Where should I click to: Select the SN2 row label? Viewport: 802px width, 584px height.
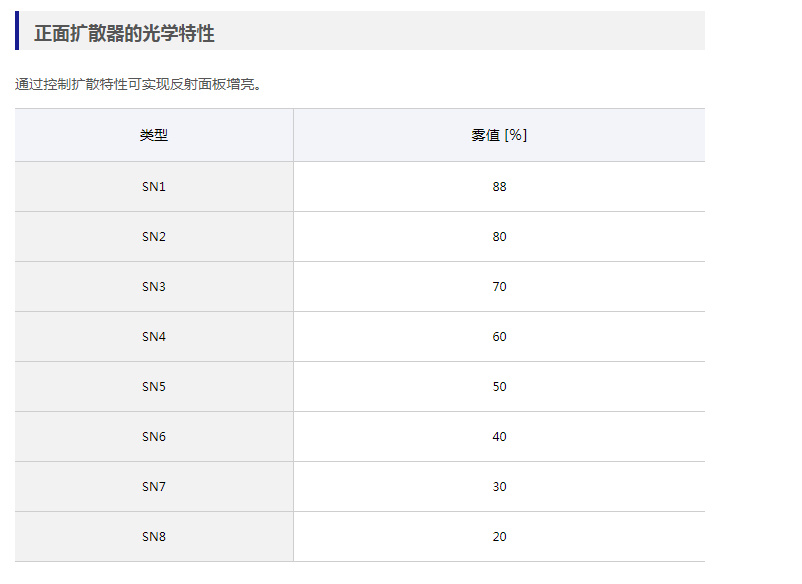click(x=154, y=237)
